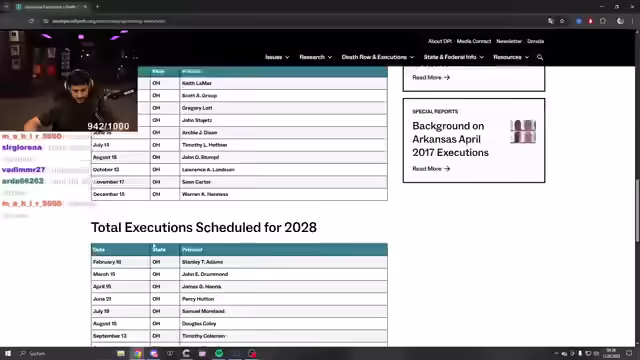Bookmark this page with the star icon

tap(562, 21)
